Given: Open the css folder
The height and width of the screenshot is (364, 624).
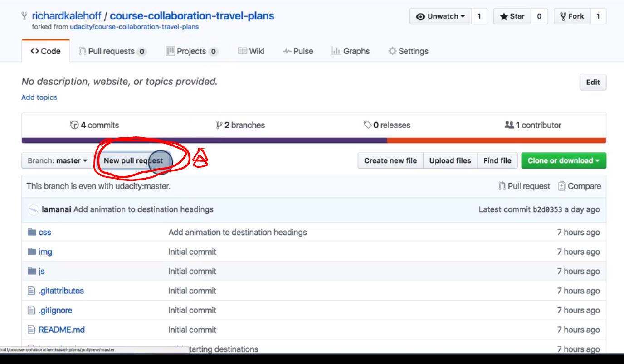Looking at the screenshot, I should (x=45, y=233).
